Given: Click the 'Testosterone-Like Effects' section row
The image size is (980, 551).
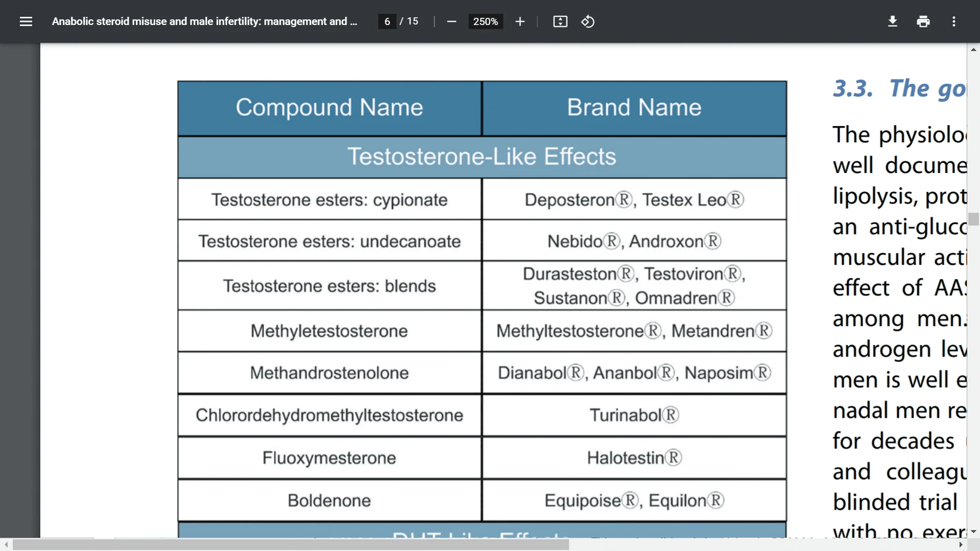Looking at the screenshot, I should (x=482, y=157).
